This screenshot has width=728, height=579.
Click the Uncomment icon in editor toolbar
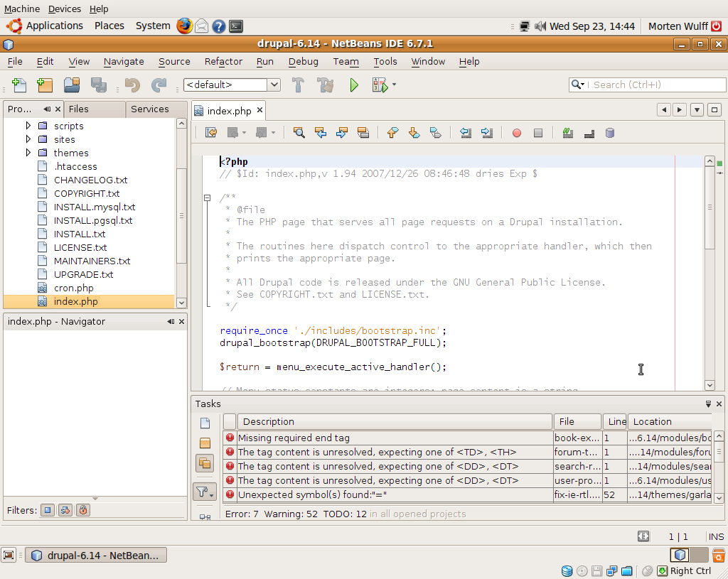click(x=589, y=134)
